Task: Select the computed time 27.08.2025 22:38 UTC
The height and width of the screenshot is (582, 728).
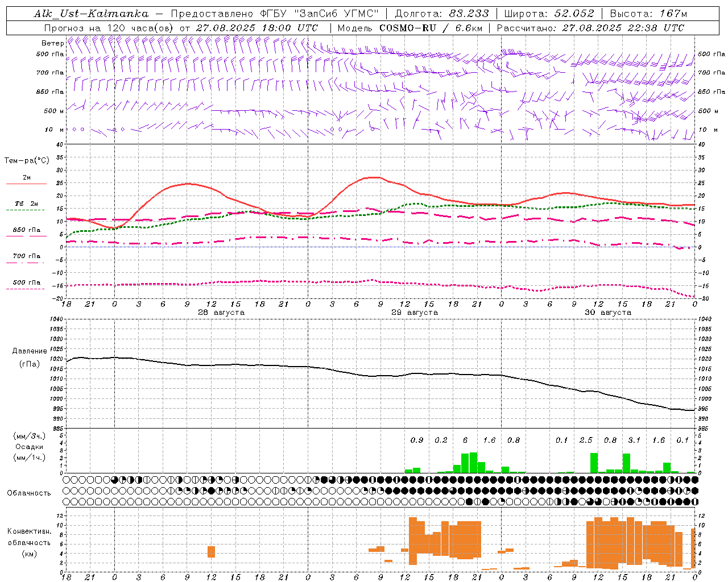Action: pos(623,28)
